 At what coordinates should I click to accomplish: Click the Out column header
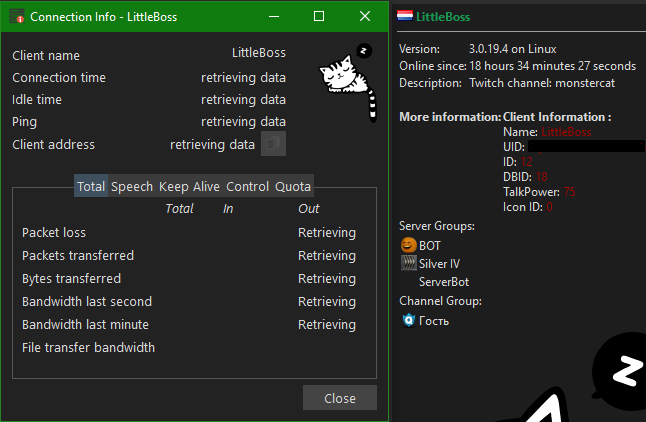[309, 209]
